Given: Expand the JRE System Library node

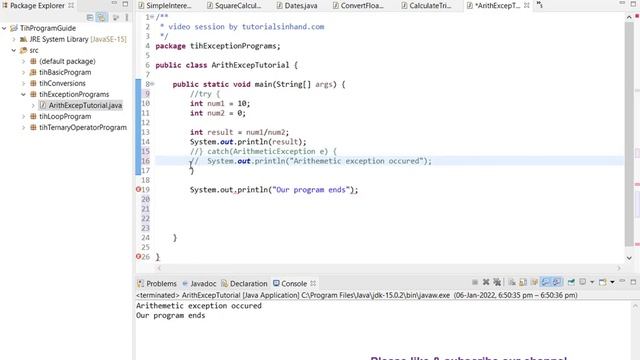Looking at the screenshot, I should (14, 39).
